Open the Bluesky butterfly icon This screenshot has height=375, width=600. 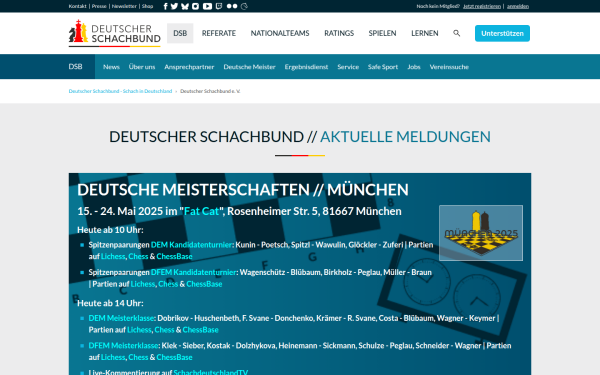pyautogui.click(x=185, y=6)
